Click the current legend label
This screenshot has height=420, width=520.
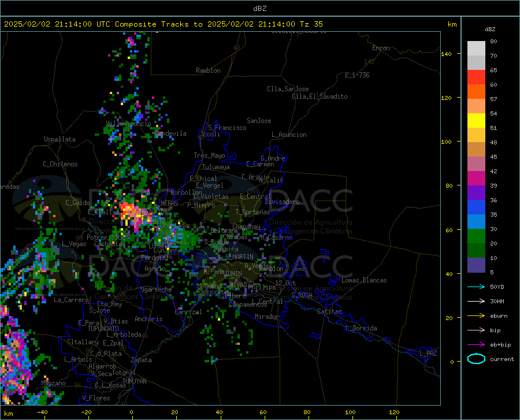coord(502,359)
